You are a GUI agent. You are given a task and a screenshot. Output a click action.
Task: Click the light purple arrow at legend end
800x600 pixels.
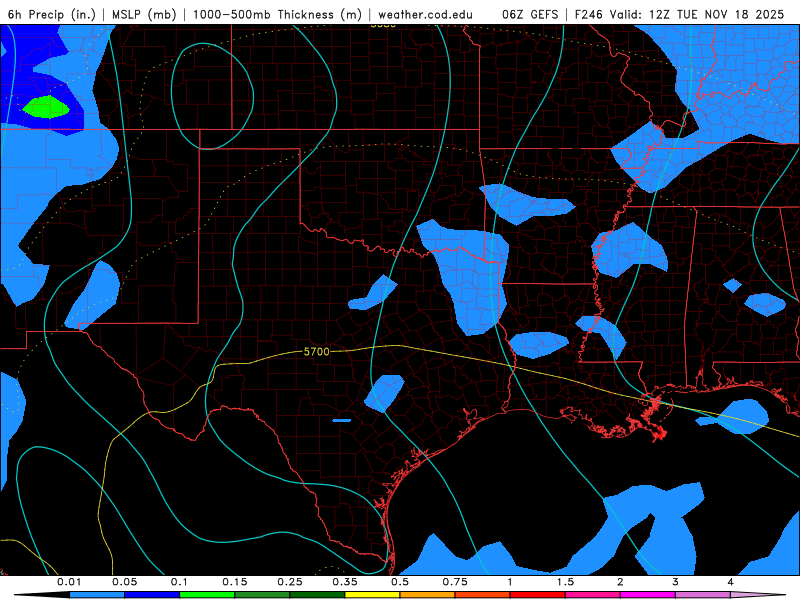[x=758, y=595]
